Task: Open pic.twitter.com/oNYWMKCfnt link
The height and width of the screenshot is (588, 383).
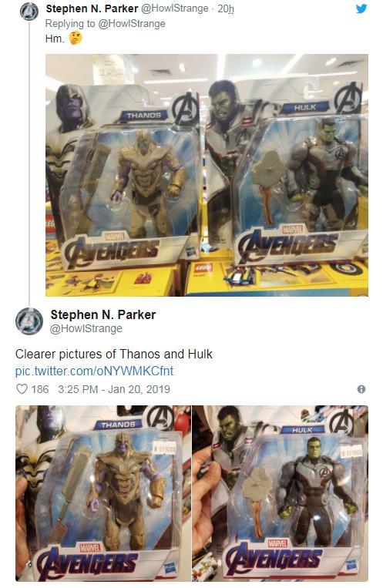Action: click(94, 371)
